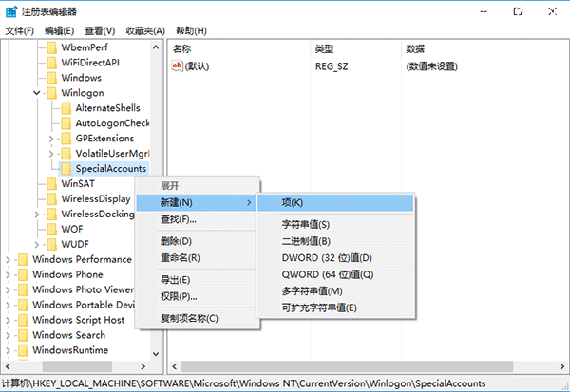Open the 查看(V) menu
This screenshot has height=392, width=570.
[x=100, y=31]
